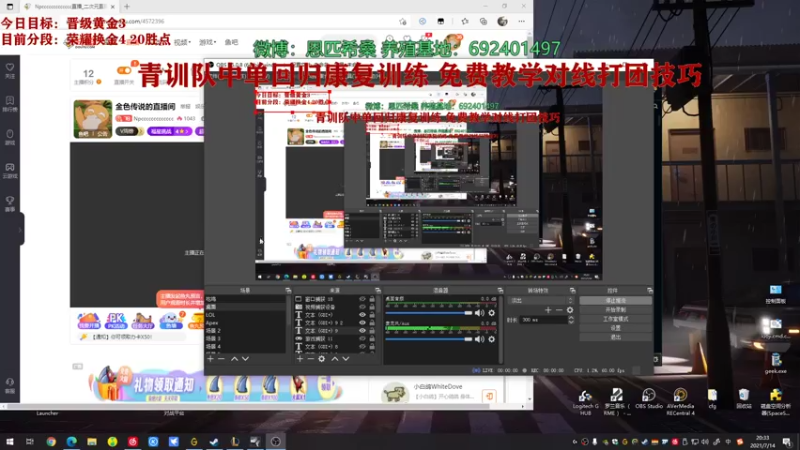The image size is (800, 450).
Task: Open transition properties gear icon
Action: coord(569,310)
